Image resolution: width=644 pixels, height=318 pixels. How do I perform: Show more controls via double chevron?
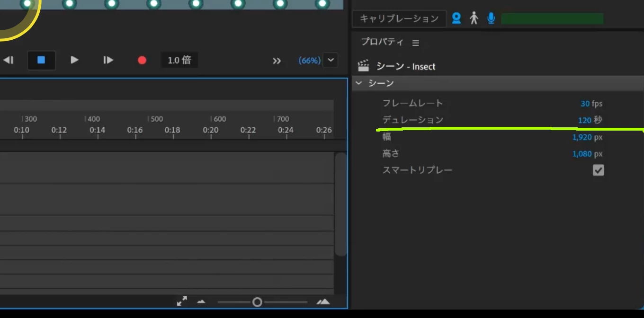pyautogui.click(x=277, y=61)
